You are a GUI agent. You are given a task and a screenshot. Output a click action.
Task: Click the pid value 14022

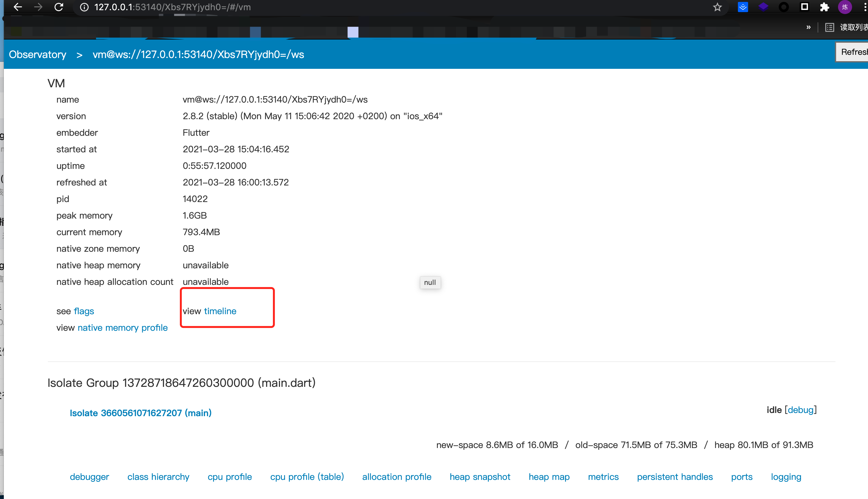195,199
